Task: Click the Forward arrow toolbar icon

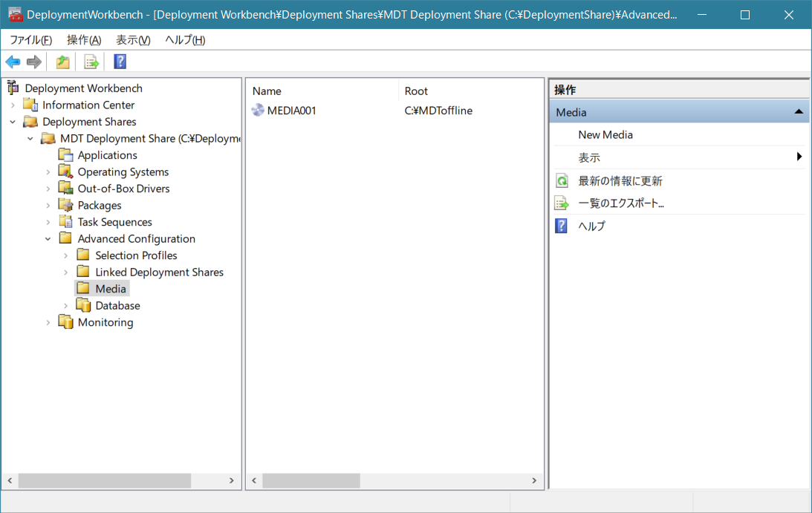Action: 34,62
